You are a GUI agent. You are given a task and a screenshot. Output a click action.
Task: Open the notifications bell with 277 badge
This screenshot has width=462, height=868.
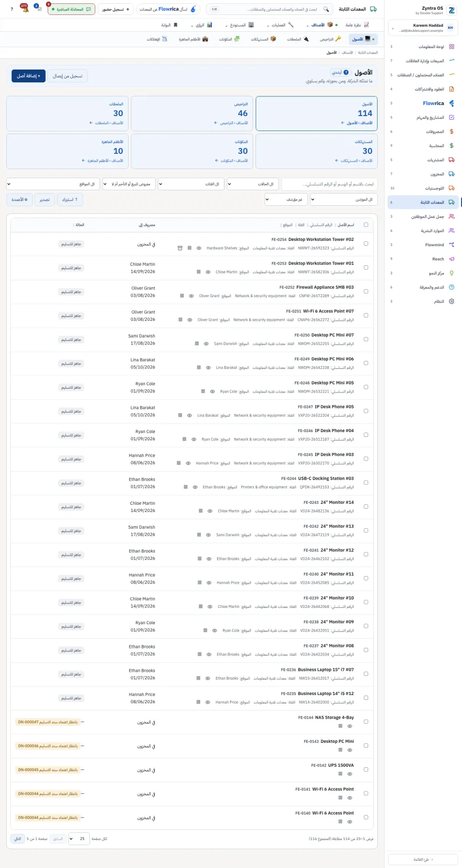tap(25, 9)
